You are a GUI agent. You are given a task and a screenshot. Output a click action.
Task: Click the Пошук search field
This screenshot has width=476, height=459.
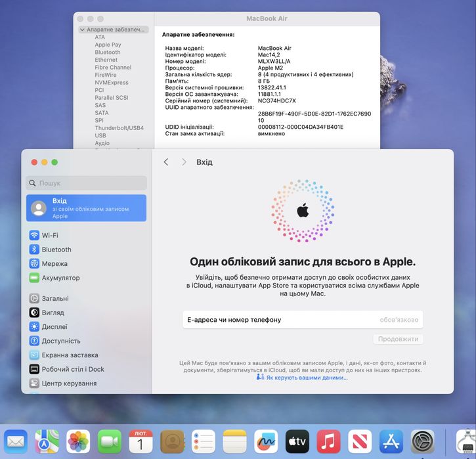tap(86, 183)
